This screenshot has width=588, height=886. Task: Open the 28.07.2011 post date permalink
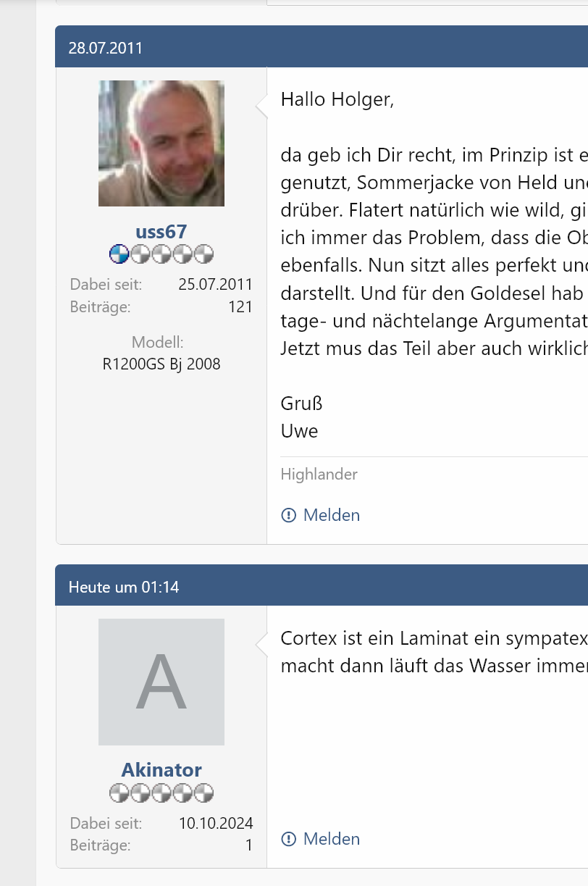(106, 48)
